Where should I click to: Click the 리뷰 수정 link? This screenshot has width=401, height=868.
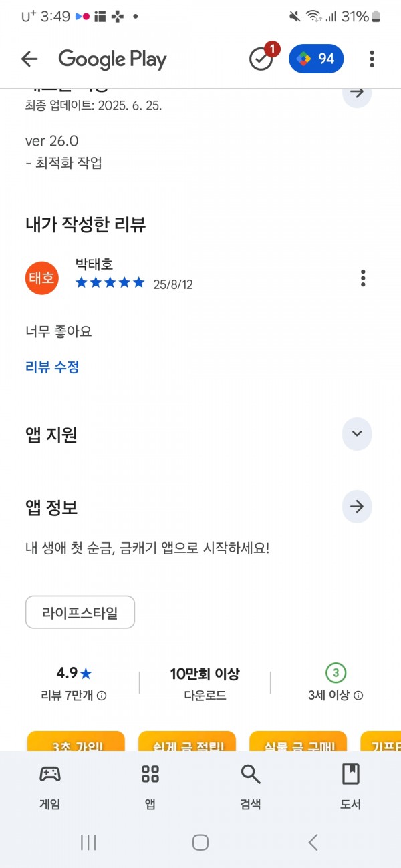(x=52, y=367)
